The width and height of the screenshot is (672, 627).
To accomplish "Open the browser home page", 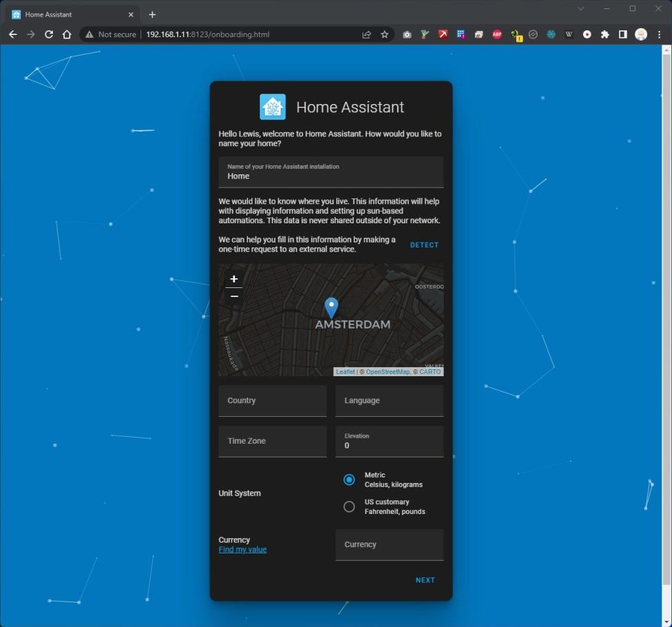I will coord(67,34).
